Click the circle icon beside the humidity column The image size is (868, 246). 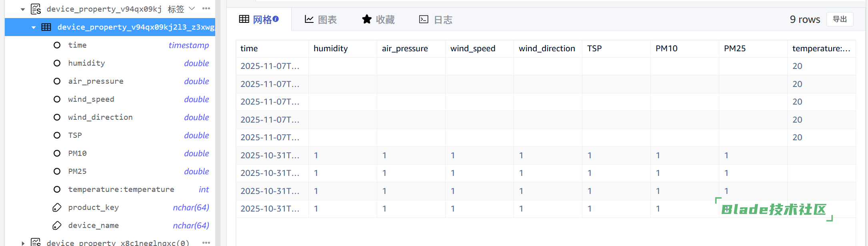tap(57, 63)
